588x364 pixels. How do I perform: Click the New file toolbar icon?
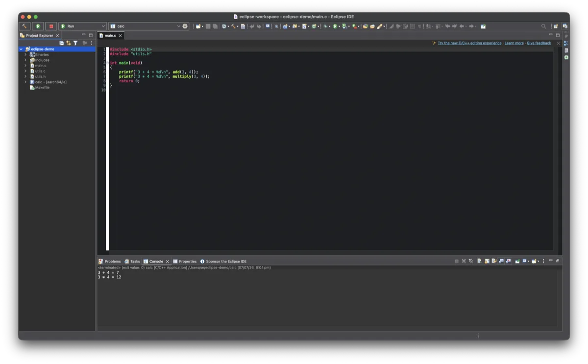point(198,26)
